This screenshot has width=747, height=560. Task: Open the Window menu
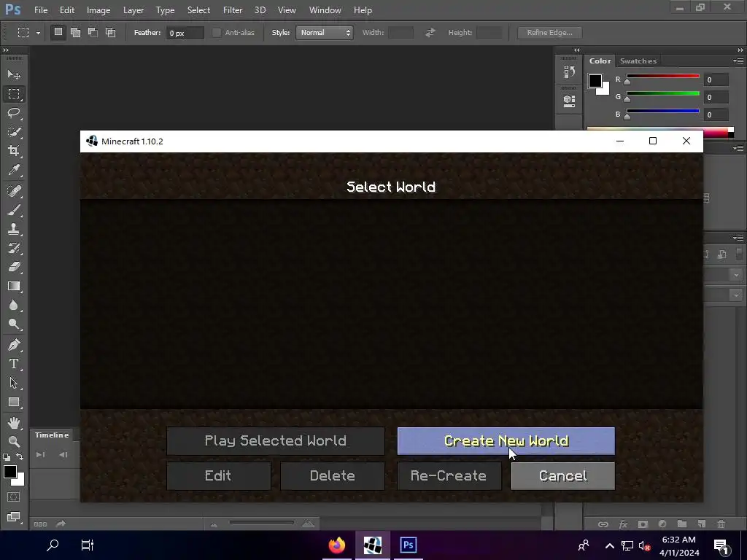pyautogui.click(x=325, y=10)
